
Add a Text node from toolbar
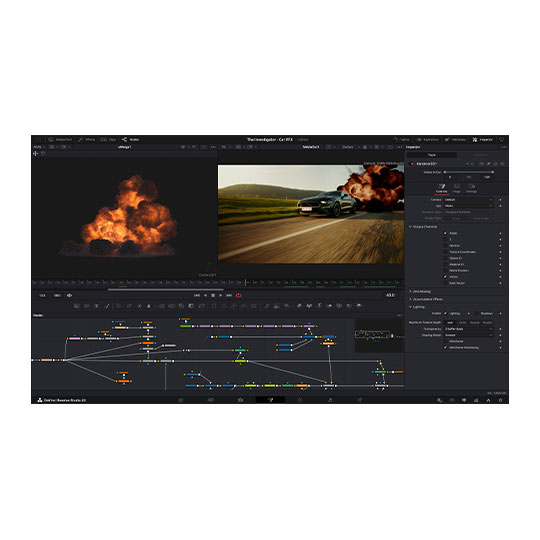[97, 306]
